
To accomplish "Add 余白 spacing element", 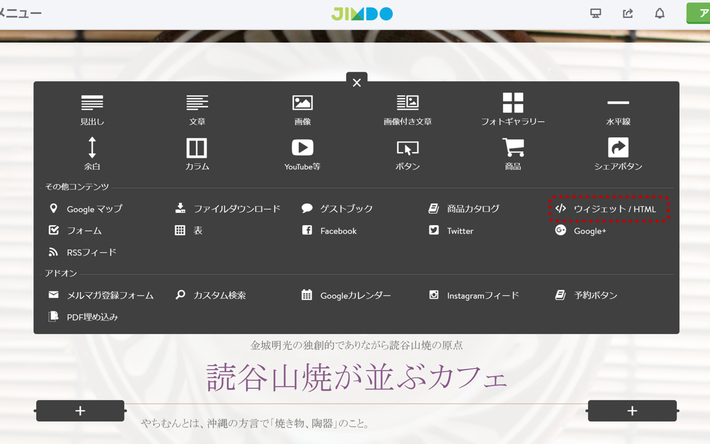I will pyautogui.click(x=92, y=153).
